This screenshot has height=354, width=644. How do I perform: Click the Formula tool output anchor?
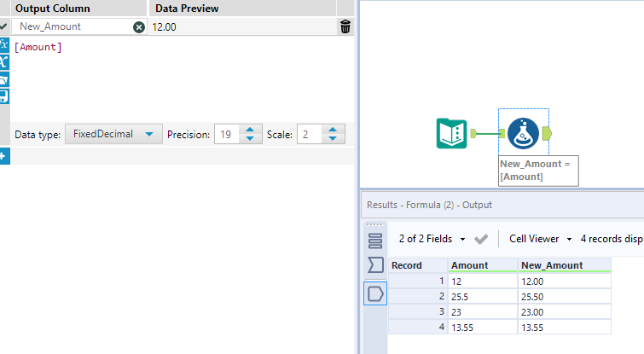tap(547, 133)
